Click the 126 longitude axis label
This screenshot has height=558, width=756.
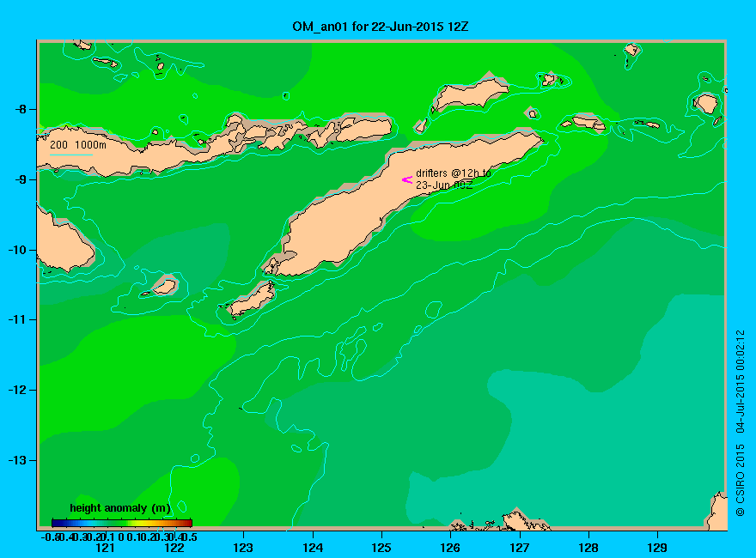(450, 548)
